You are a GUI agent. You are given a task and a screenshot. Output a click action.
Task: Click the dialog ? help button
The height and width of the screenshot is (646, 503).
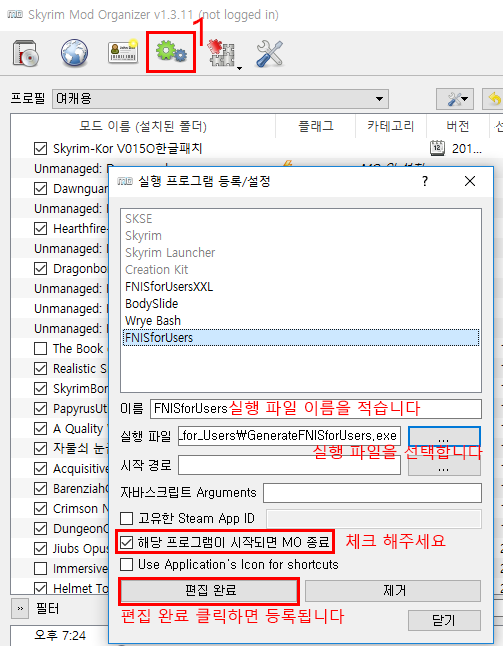[425, 181]
